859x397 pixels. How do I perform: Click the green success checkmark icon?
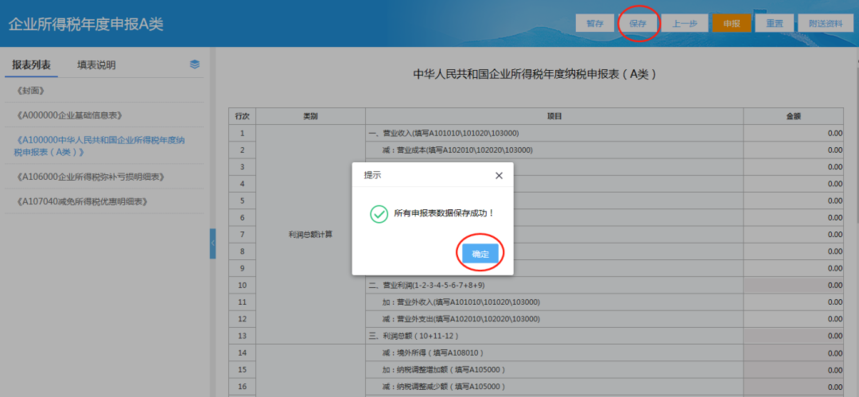[x=379, y=214]
